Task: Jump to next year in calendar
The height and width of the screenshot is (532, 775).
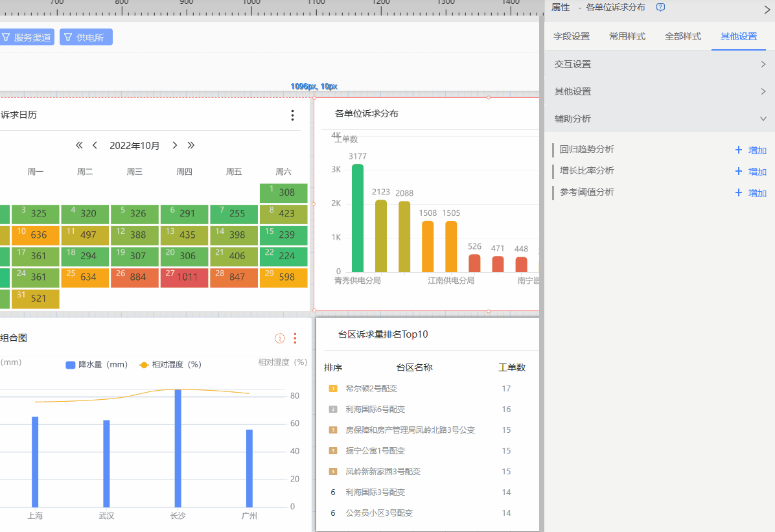Action: pyautogui.click(x=191, y=145)
